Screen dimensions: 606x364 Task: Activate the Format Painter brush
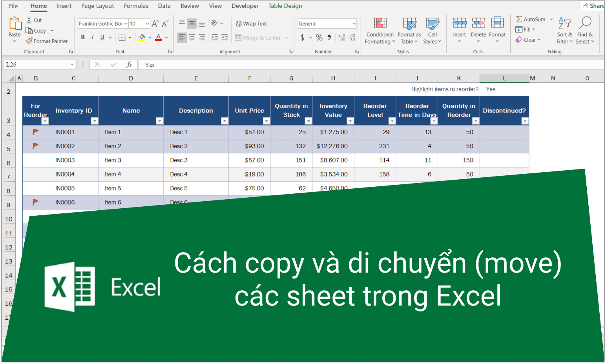(29, 41)
